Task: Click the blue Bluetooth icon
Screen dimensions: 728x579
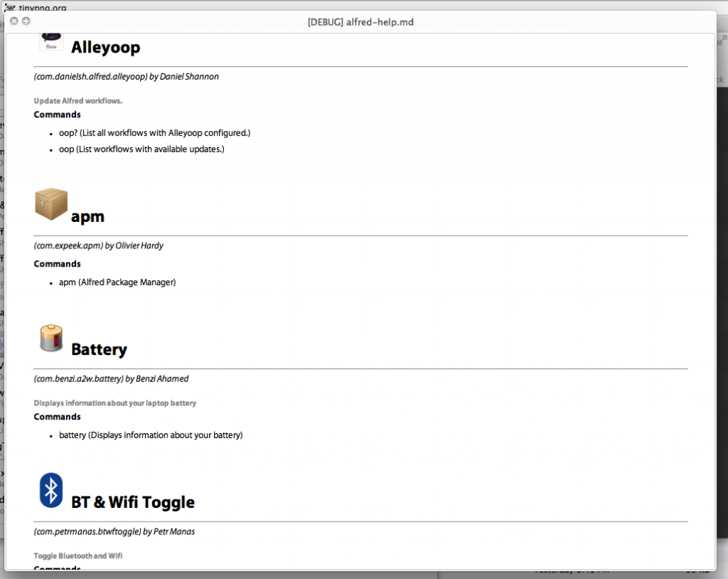Action: coord(51,490)
